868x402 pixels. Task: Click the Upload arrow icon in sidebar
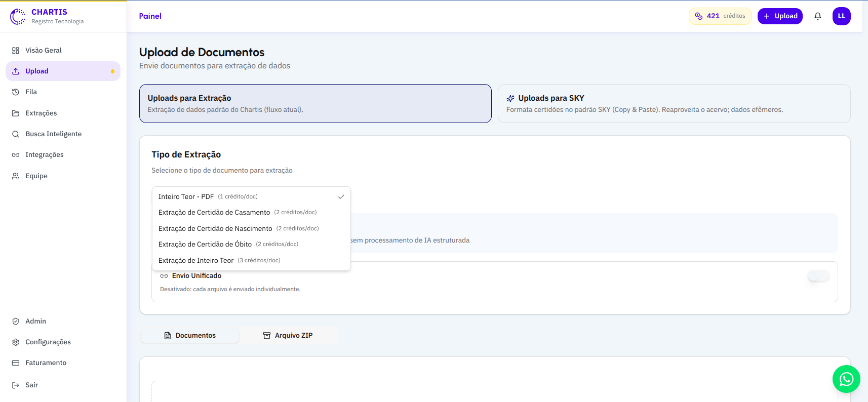[x=16, y=71]
